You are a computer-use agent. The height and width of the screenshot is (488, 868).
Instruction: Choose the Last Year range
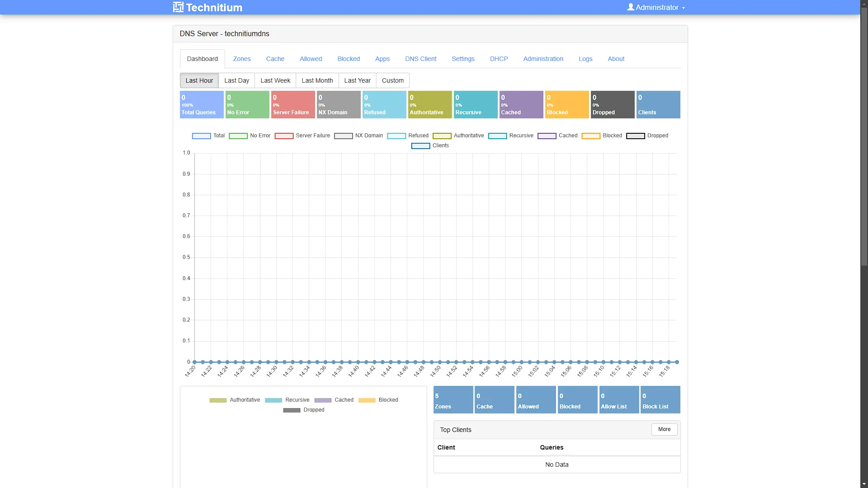click(357, 80)
